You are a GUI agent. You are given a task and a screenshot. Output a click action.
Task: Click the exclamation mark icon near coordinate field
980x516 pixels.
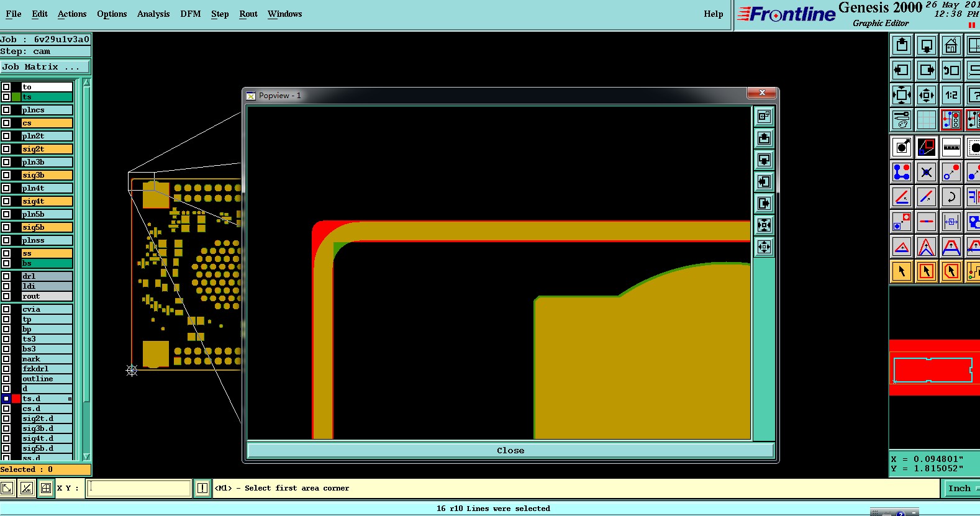pos(202,488)
